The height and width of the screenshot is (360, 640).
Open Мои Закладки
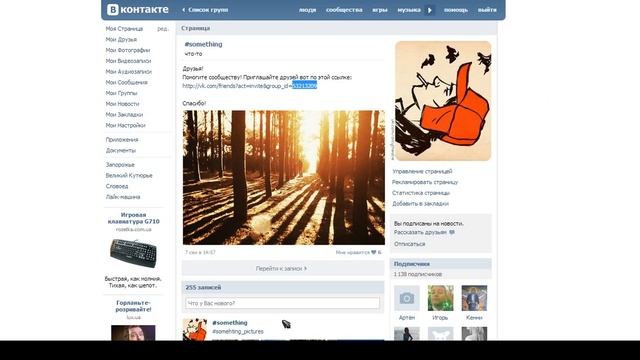click(124, 115)
